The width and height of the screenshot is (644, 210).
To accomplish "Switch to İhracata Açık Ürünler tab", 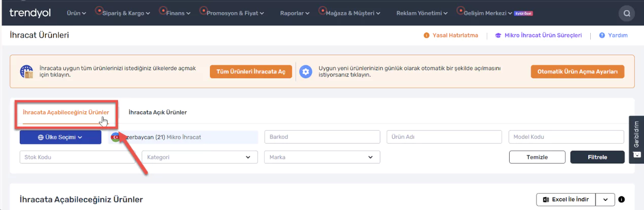I will 158,112.
